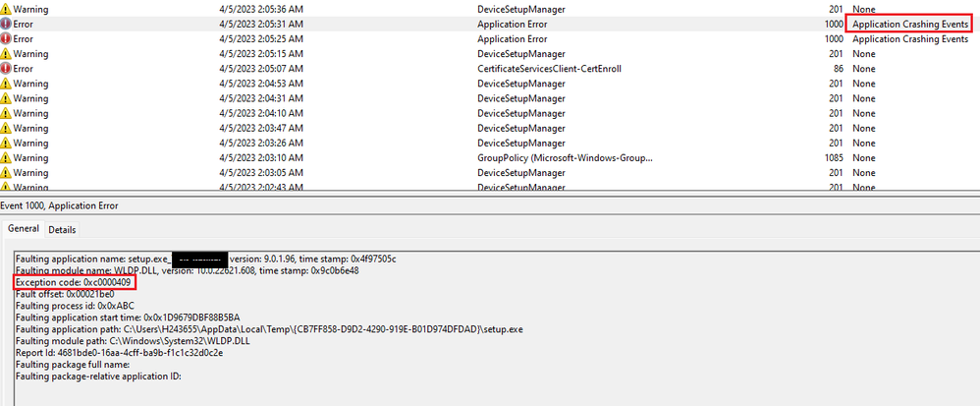Click the Faulting application name line
Screen dimensions: 980x406
(205, 259)
